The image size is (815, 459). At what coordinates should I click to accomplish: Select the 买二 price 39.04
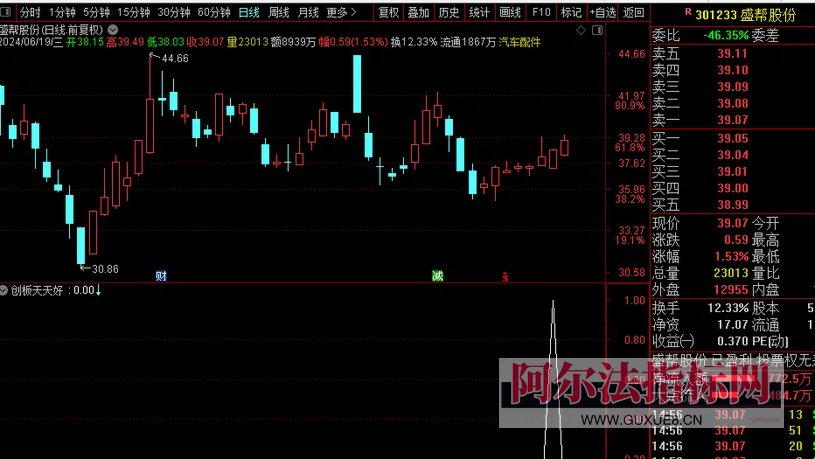pyautogui.click(x=732, y=155)
